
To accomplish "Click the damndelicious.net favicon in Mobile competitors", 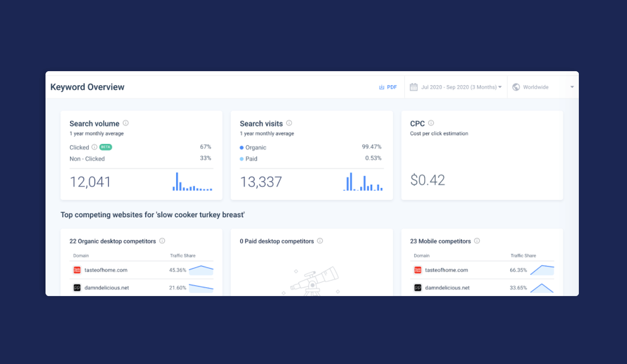I will point(418,287).
